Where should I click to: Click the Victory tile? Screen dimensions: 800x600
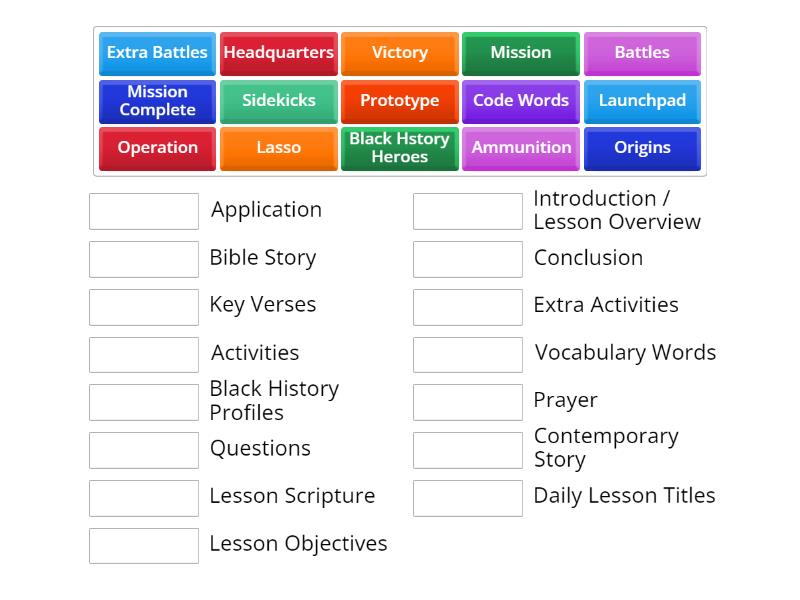coord(400,54)
